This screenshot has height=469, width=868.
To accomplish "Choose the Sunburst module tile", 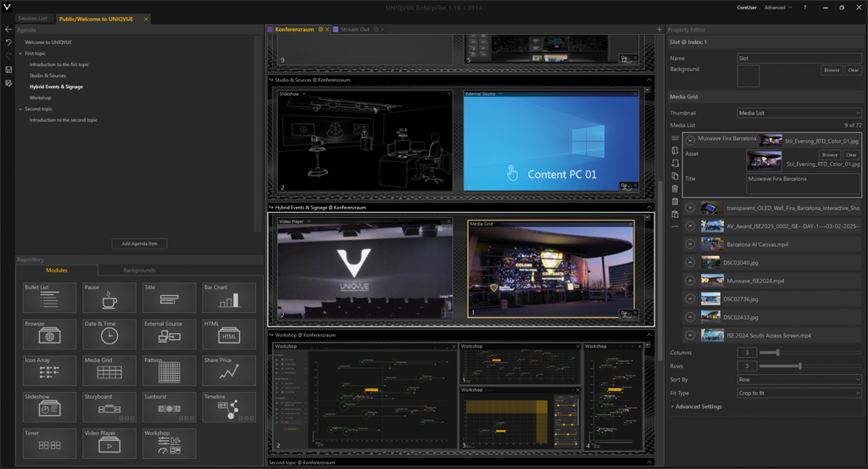I will [170, 407].
